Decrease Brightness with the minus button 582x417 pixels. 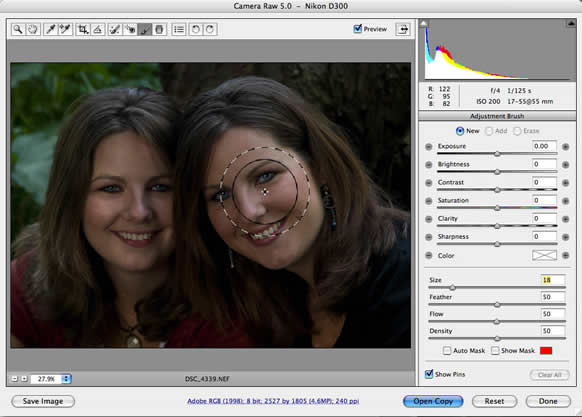tap(429, 164)
